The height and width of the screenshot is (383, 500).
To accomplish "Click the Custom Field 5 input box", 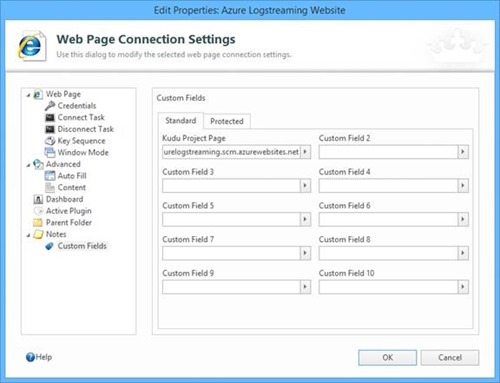I will [232, 219].
